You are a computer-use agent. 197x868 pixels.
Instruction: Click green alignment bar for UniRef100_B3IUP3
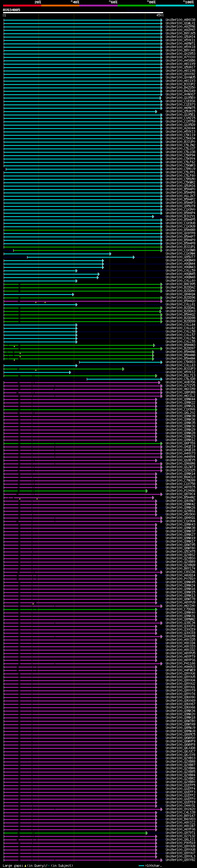(x=64, y=369)
